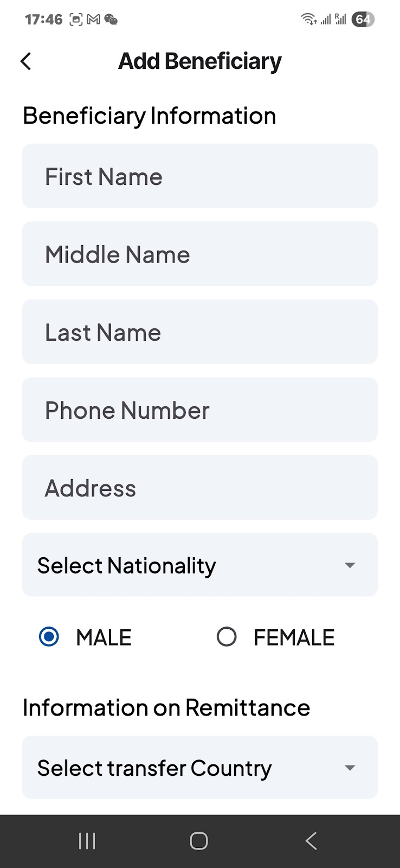Tap the battery level indicator

tap(363, 20)
